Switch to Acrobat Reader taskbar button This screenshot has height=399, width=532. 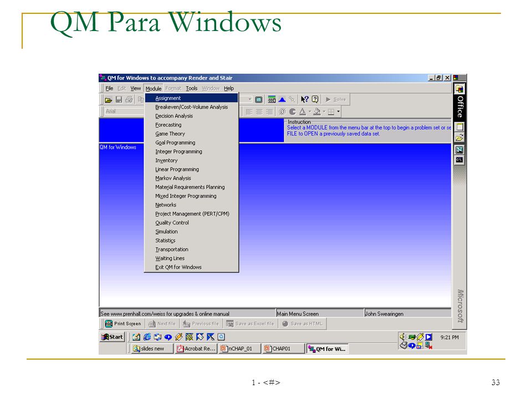[196, 349]
